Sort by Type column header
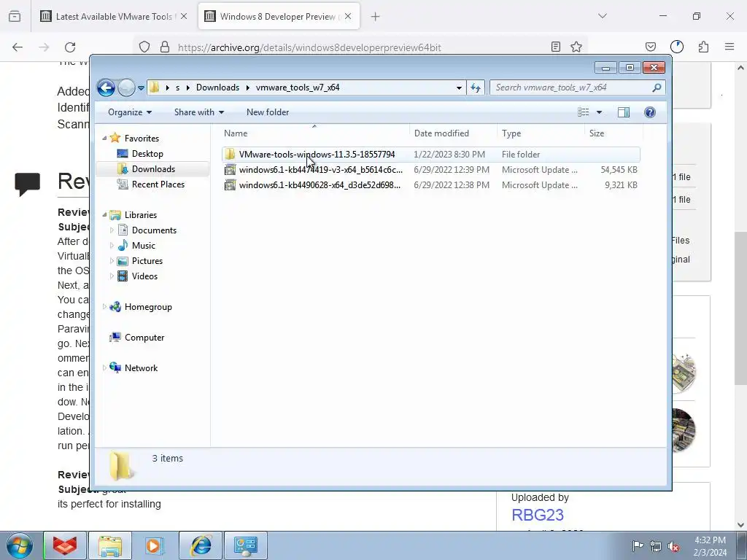Image resolution: width=747 pixels, height=560 pixels. pyautogui.click(x=541, y=133)
